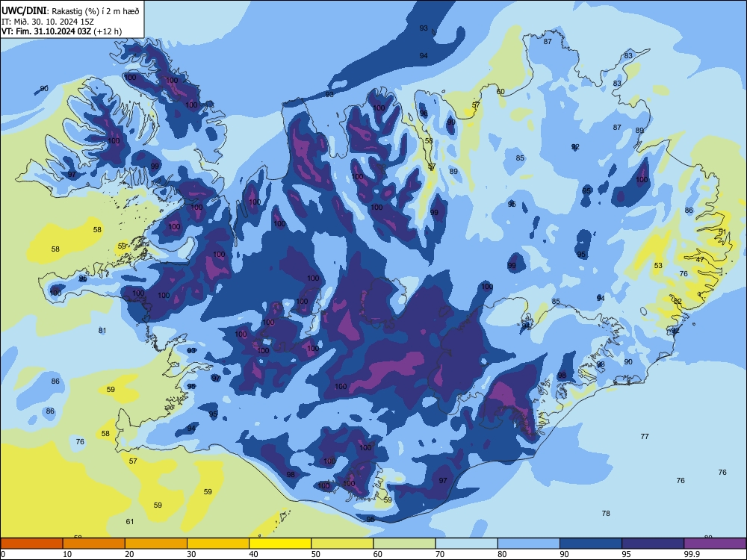Image resolution: width=747 pixels, height=560 pixels.
Task: Click the 80–90 light blue legend swatch
Action: (529, 544)
